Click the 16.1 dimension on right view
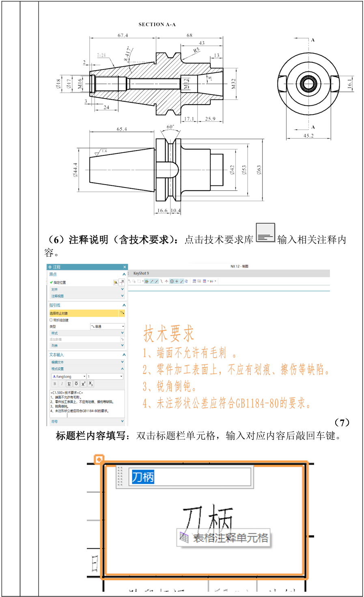Image resolution: width=364 pixels, height=597 pixels. [350, 83]
